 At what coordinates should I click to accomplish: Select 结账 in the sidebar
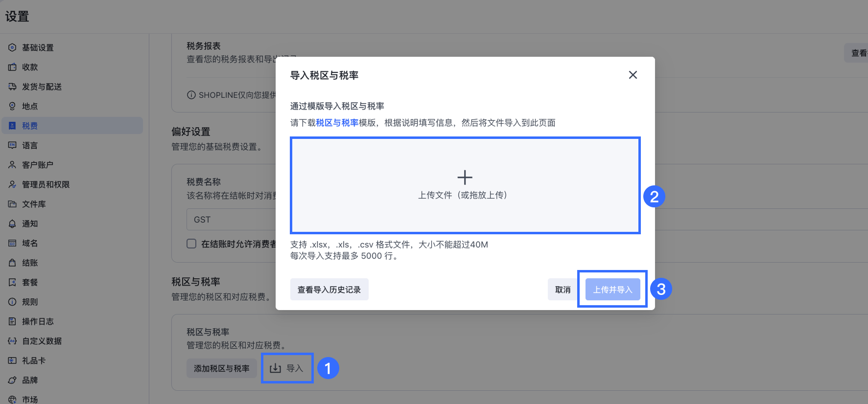point(72,263)
